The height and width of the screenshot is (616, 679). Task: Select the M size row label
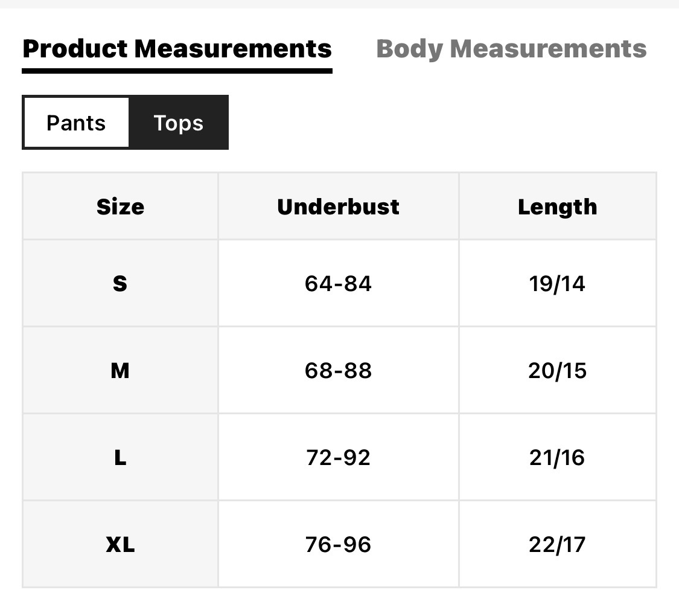(x=120, y=370)
